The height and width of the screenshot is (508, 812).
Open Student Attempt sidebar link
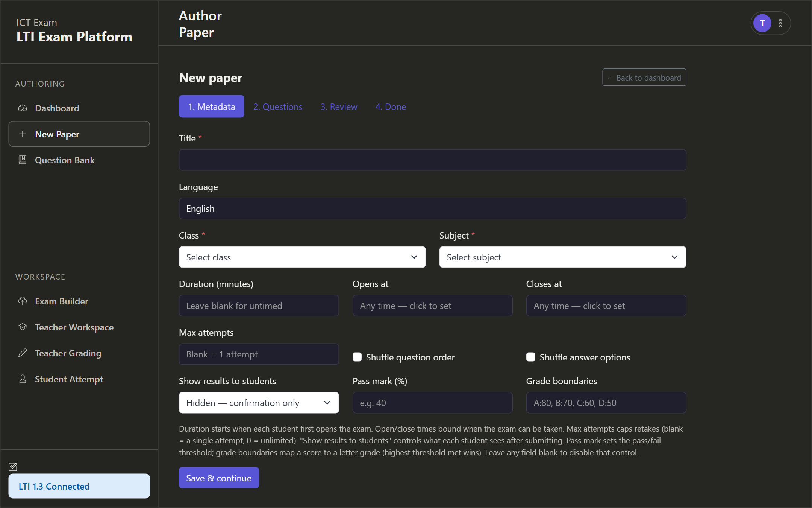79,379
